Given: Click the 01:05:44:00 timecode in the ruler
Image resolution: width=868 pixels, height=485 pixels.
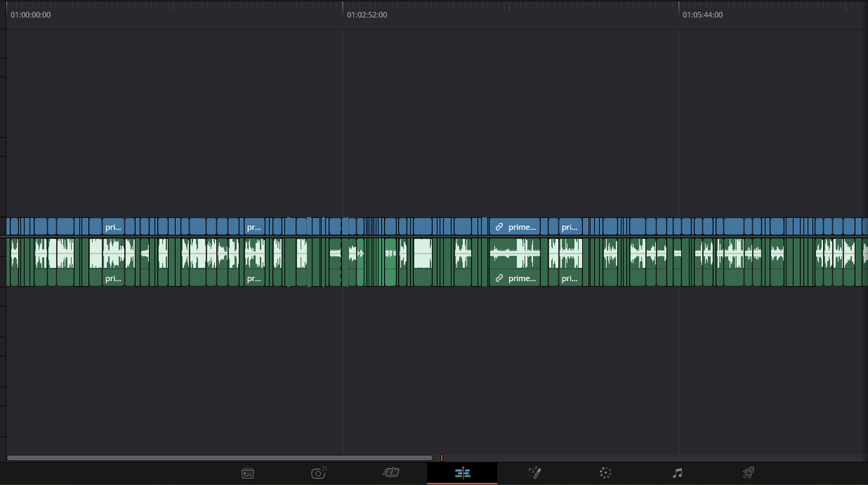Looking at the screenshot, I should point(702,14).
